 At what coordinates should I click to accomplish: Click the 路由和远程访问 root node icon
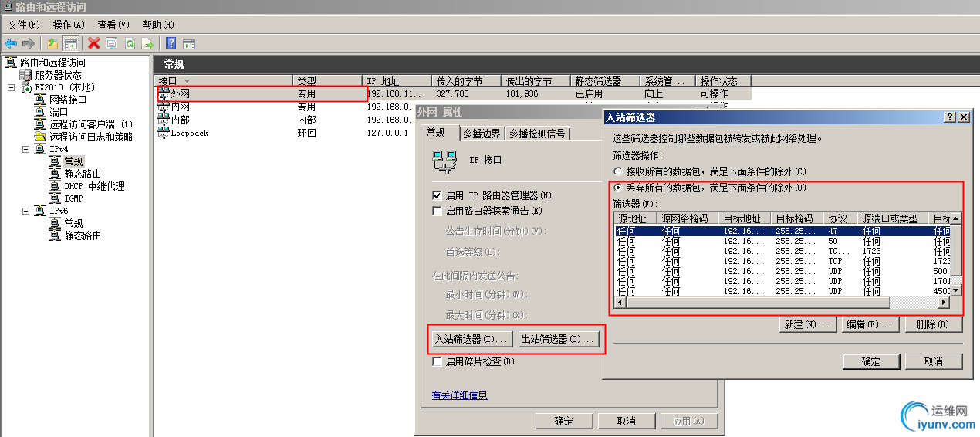click(x=11, y=63)
